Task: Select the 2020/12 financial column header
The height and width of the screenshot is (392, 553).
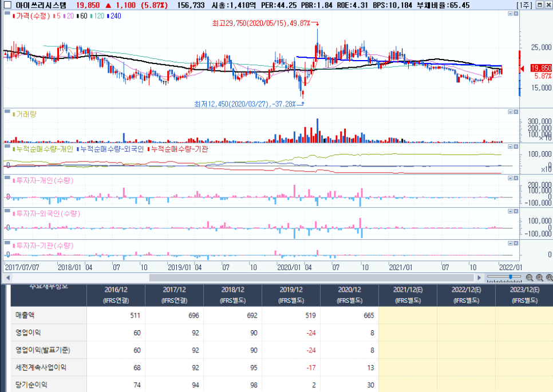Action: click(349, 295)
